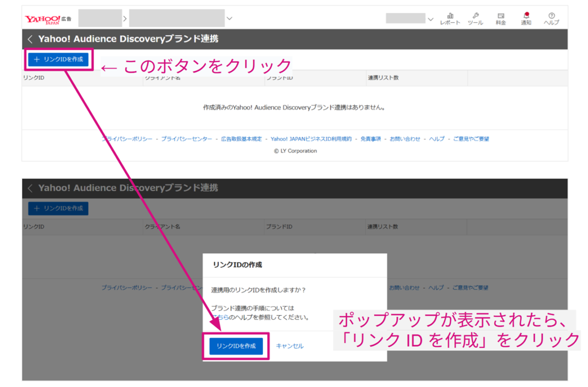
Task: Click リンクID column header on undimmed table
Action: 34,78
